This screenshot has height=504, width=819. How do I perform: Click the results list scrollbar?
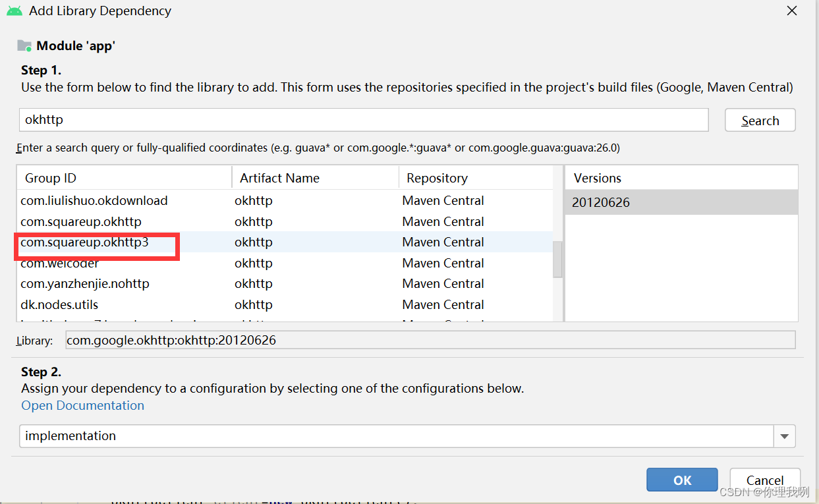[557, 260]
